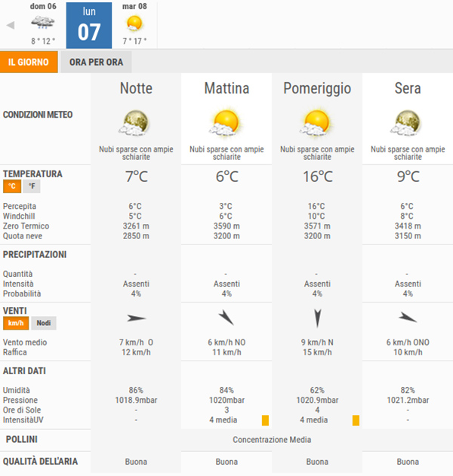Click the 3261 m zero termico value
Image resolution: width=453 pixels, height=476 pixels.
pos(136,226)
